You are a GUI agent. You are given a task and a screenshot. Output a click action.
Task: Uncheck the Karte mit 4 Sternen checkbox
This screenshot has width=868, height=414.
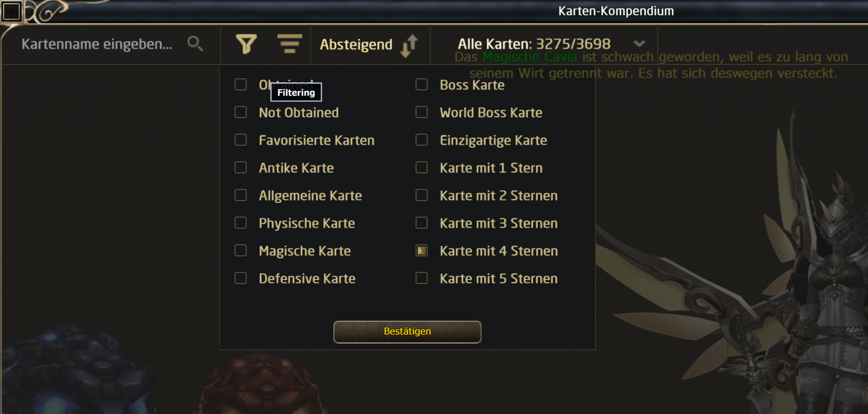(x=421, y=250)
